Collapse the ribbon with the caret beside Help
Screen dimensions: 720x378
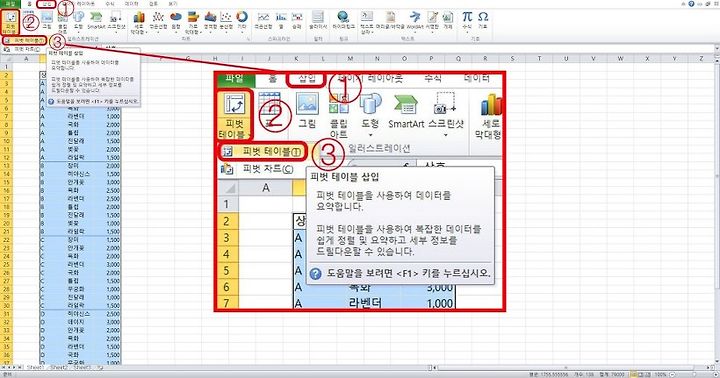(x=684, y=4)
